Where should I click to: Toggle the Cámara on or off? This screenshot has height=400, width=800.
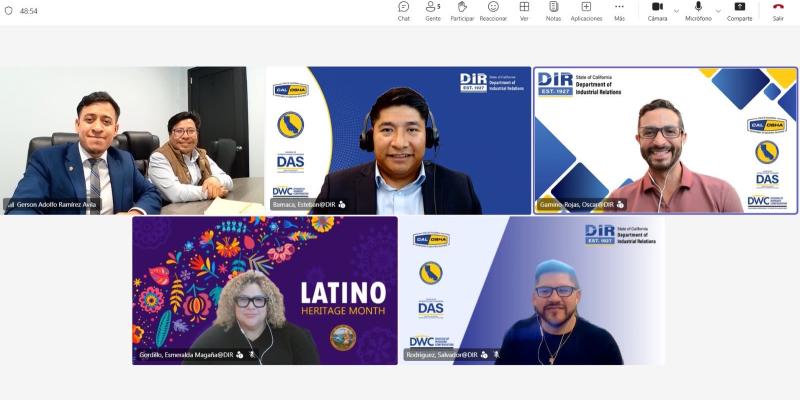(x=658, y=11)
